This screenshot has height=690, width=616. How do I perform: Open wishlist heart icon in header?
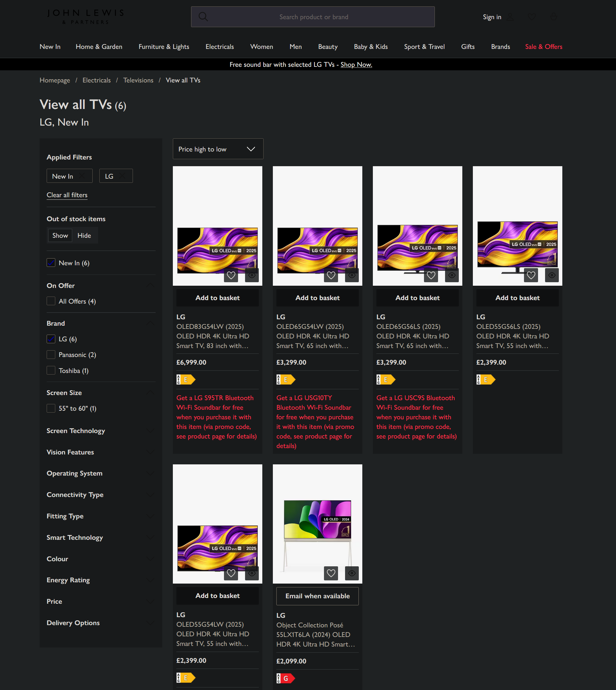tap(532, 17)
